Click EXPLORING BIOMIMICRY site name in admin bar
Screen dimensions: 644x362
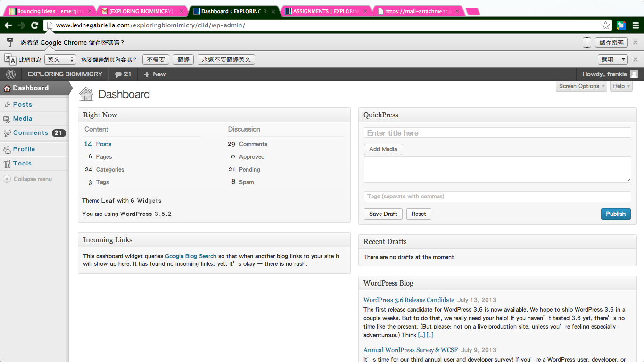[x=65, y=74]
